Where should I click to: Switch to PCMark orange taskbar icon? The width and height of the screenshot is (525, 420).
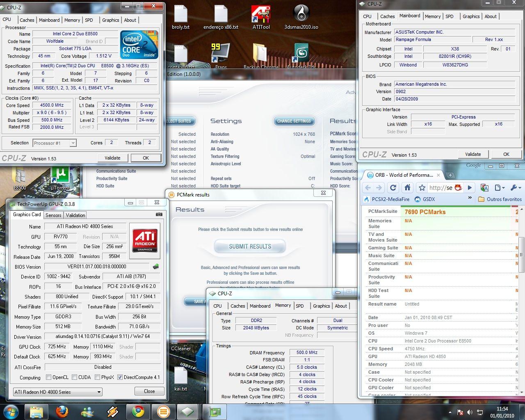[163, 411]
